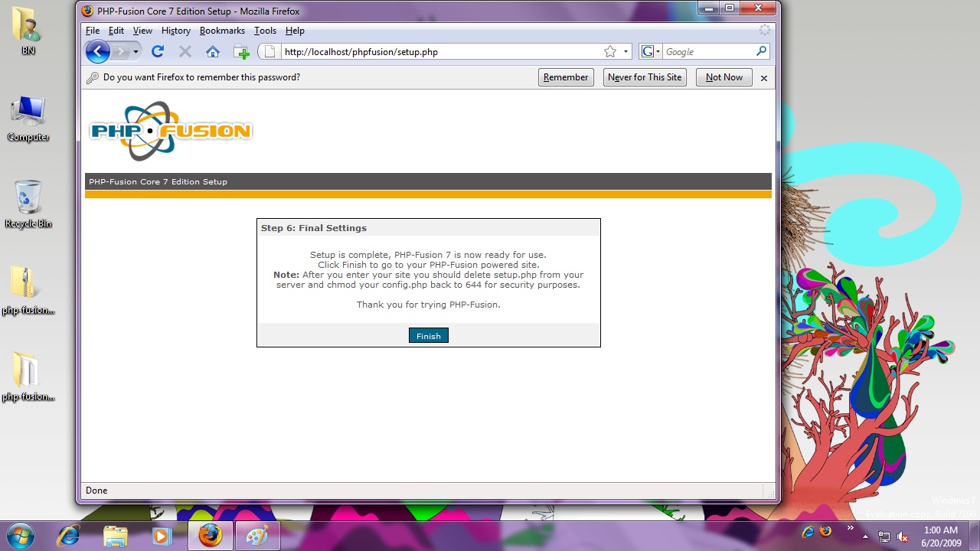Image resolution: width=980 pixels, height=551 pixels.
Task: Click the Home icon in the toolbar
Action: pos(213,52)
